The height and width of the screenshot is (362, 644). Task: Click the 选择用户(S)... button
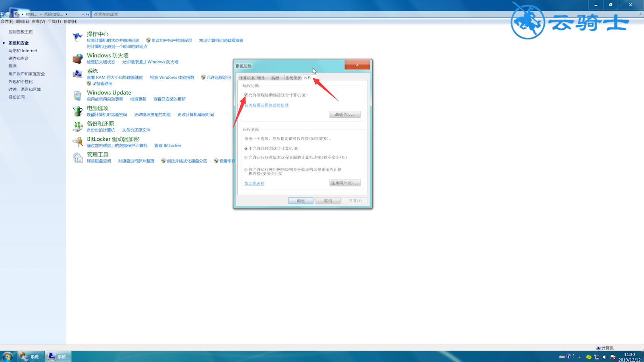click(345, 183)
